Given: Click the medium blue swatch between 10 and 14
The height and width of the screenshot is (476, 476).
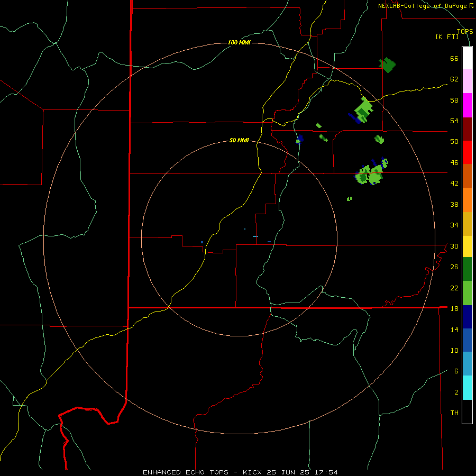Looking at the screenshot, I should coord(467,340).
